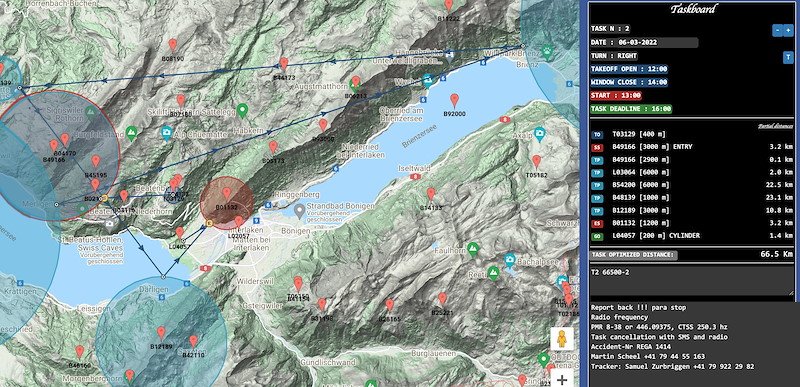
Task: Select the B92000 waypoint pin on Brienzersee
Action: click(454, 100)
